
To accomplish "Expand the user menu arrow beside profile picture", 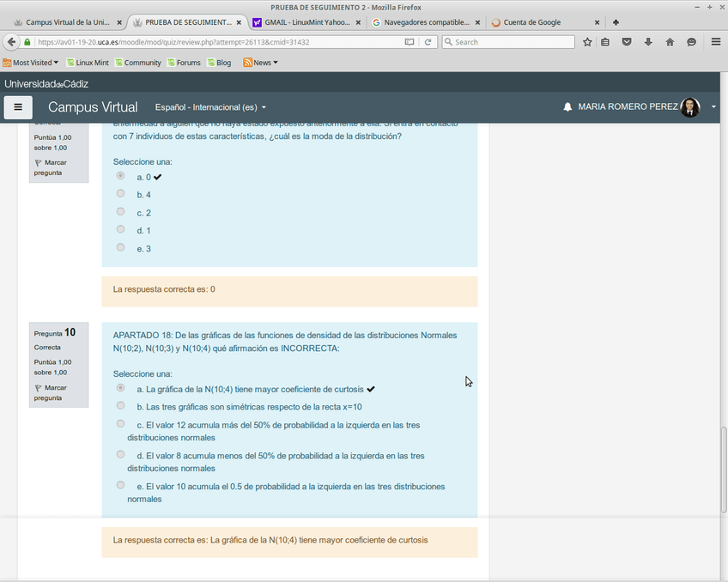I will pos(713,107).
